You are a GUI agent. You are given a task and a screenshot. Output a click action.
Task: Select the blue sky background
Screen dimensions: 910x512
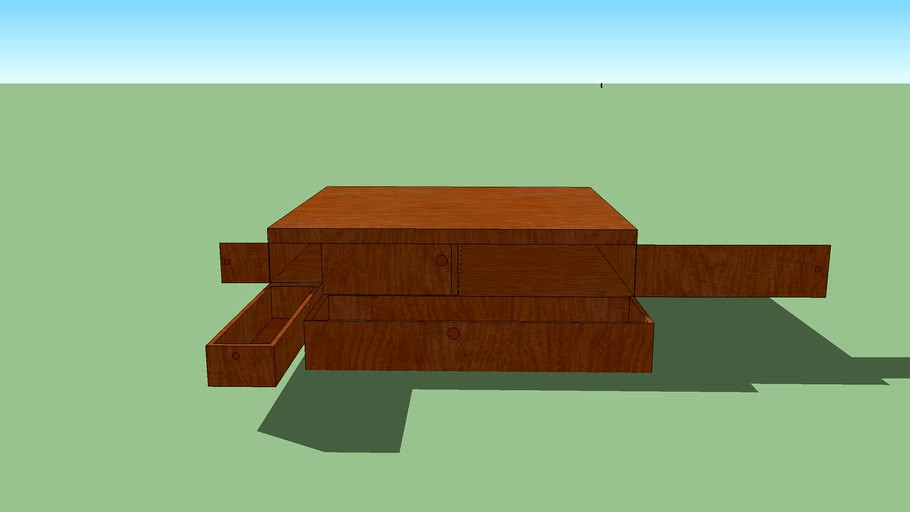pyautogui.click(x=455, y=41)
